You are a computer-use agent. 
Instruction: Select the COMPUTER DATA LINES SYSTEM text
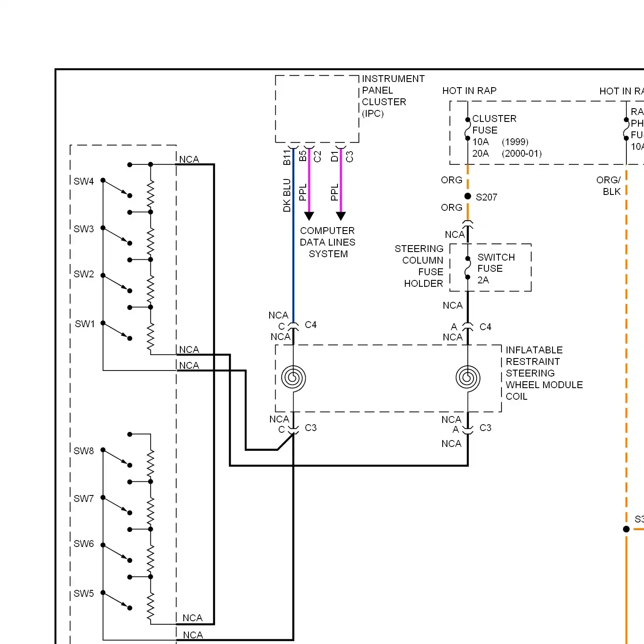pos(328,242)
